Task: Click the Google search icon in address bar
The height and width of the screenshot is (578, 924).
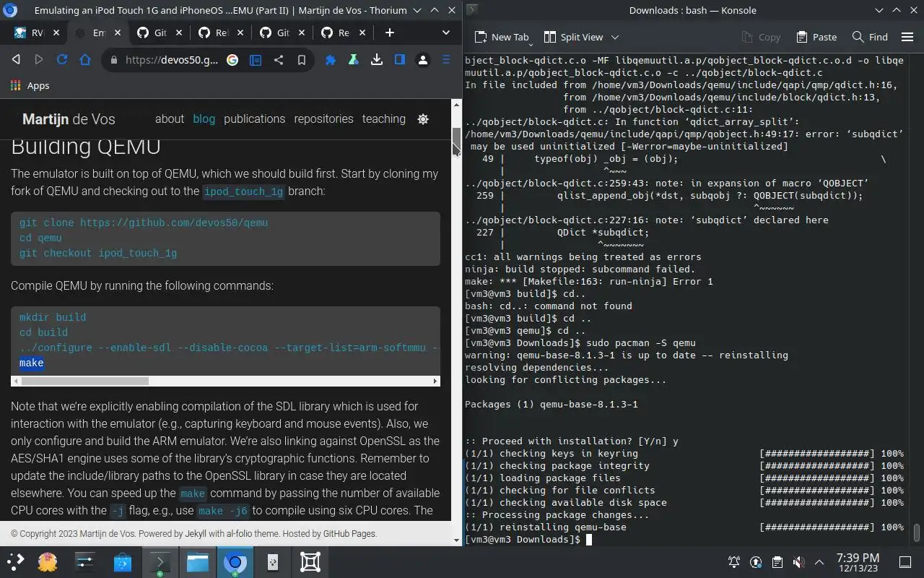Action: 232,60
